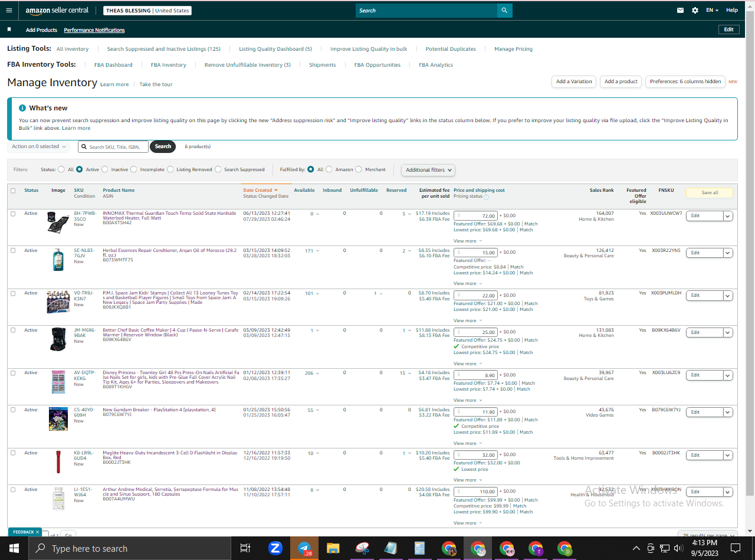The width and height of the screenshot is (755, 560).
Task: Open the Listing Quality Dashboard
Action: [275, 49]
